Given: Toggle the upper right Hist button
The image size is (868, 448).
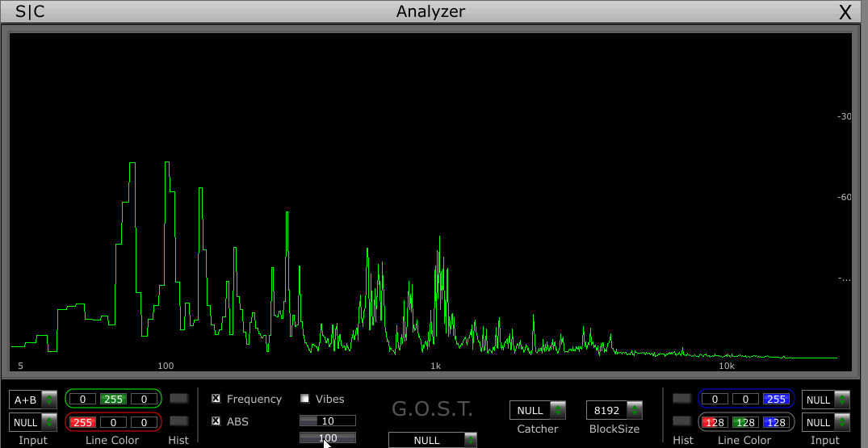Looking at the screenshot, I should [682, 399].
